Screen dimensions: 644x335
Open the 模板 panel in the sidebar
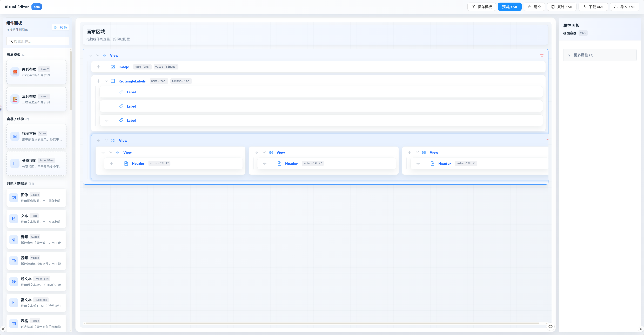click(x=60, y=27)
